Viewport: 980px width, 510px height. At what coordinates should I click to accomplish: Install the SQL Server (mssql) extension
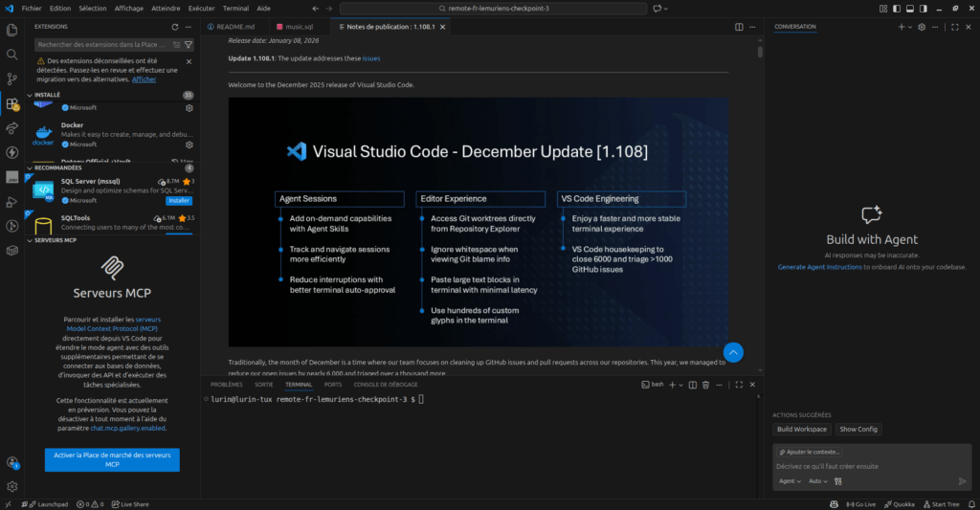179,201
